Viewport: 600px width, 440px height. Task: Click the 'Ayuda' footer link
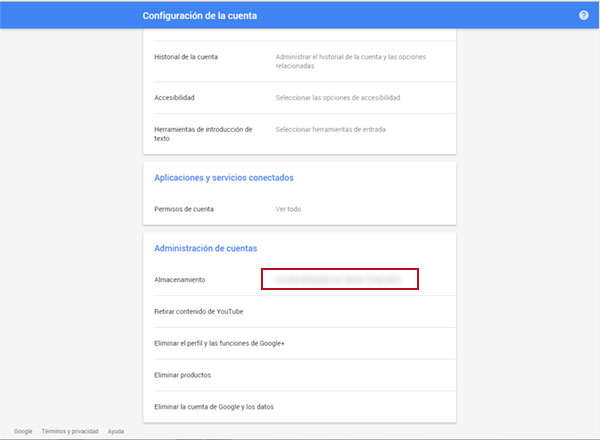point(116,431)
